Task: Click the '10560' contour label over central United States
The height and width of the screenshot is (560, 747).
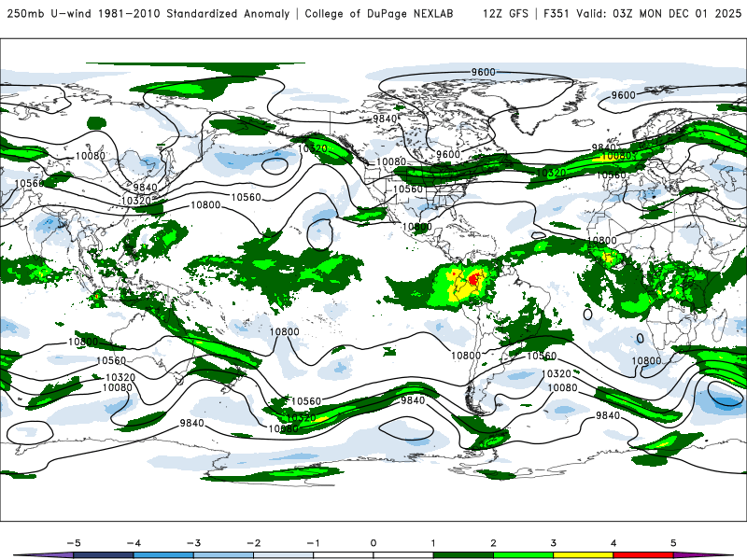Action: pyautogui.click(x=408, y=189)
